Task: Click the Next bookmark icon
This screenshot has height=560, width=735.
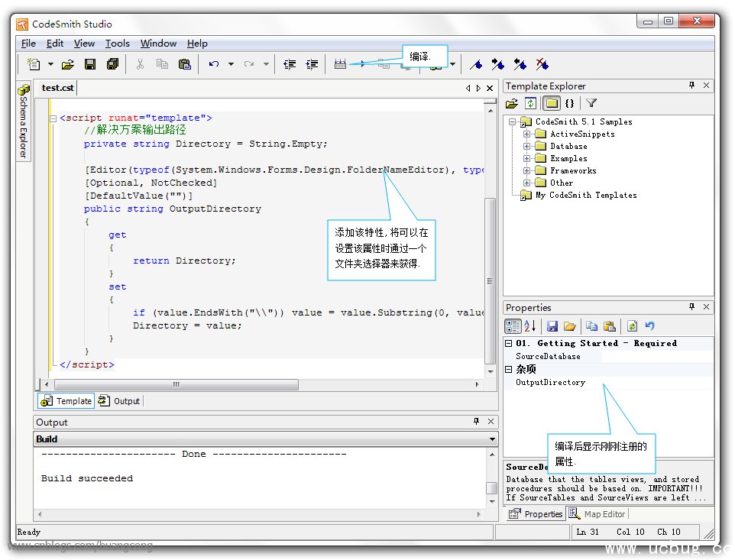Action: [498, 64]
